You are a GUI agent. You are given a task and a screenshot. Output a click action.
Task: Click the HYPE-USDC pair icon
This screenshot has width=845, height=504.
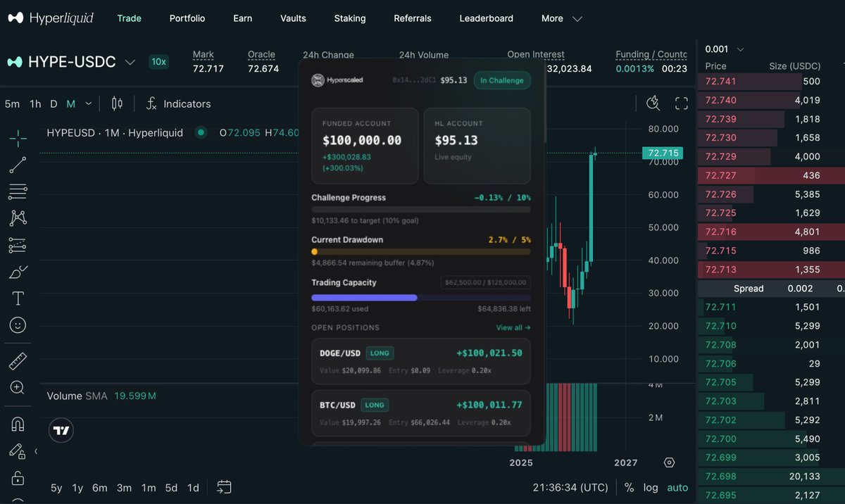[15, 62]
